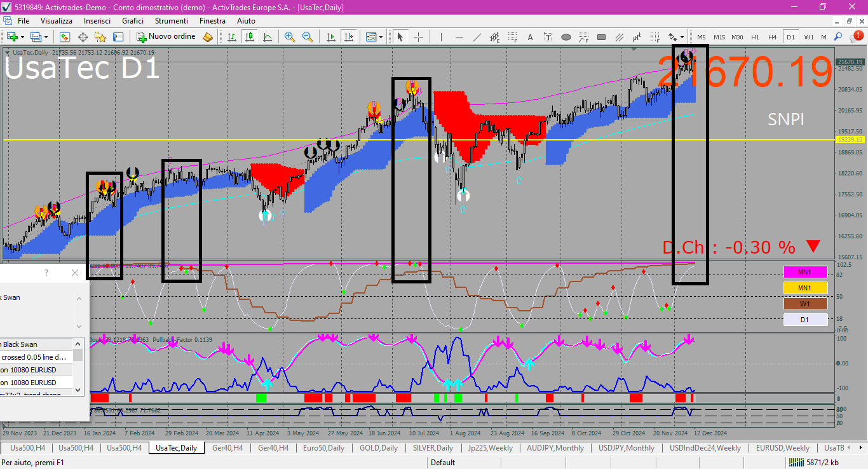Select the text 'A' tool
The height and width of the screenshot is (469, 868).
point(530,37)
